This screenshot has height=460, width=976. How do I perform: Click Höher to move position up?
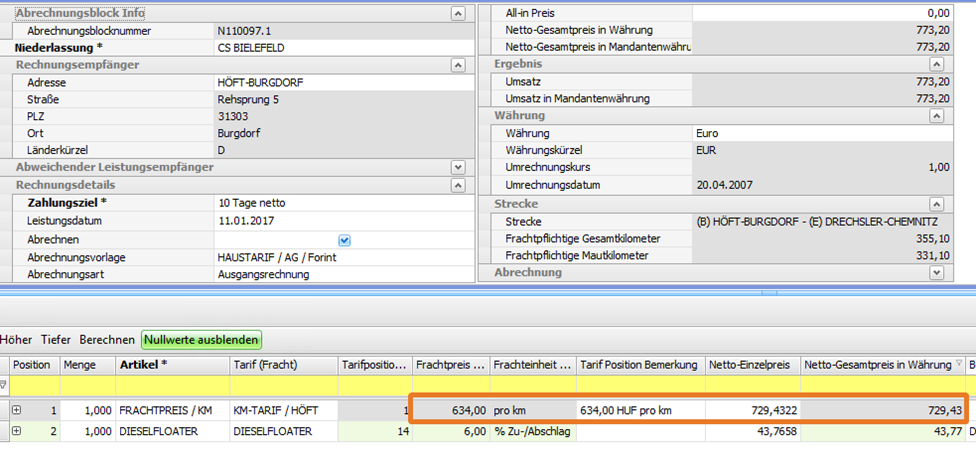pos(17,340)
